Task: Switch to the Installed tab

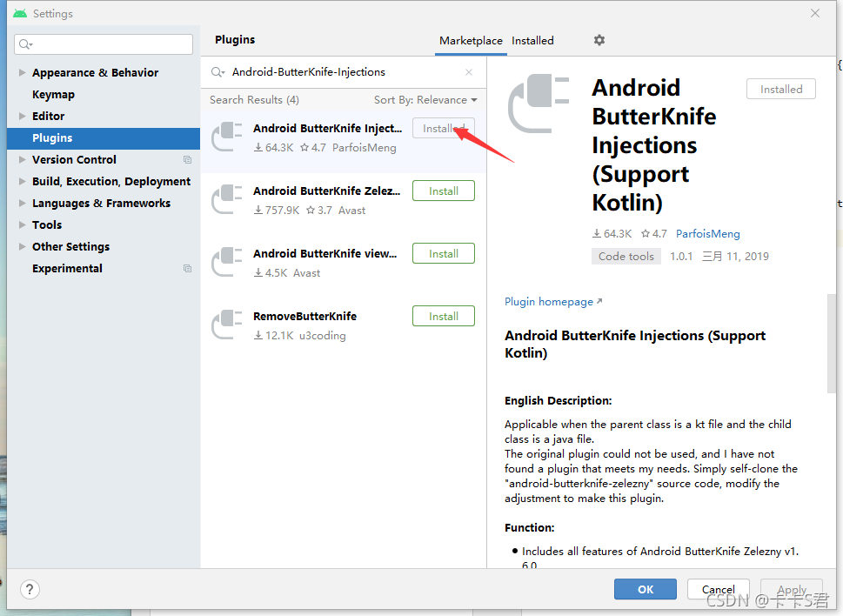Action: point(532,41)
